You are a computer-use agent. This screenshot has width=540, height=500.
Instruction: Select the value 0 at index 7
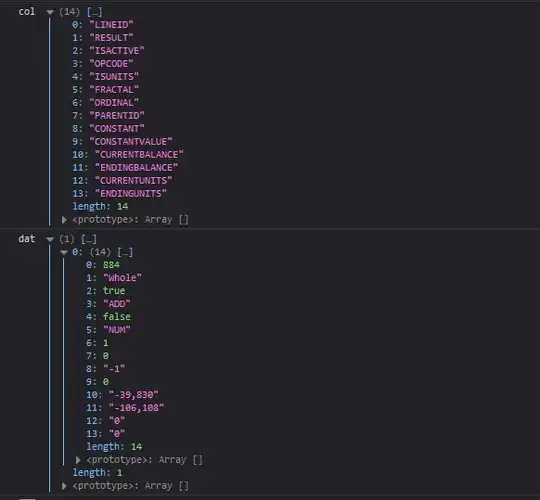pos(106,356)
